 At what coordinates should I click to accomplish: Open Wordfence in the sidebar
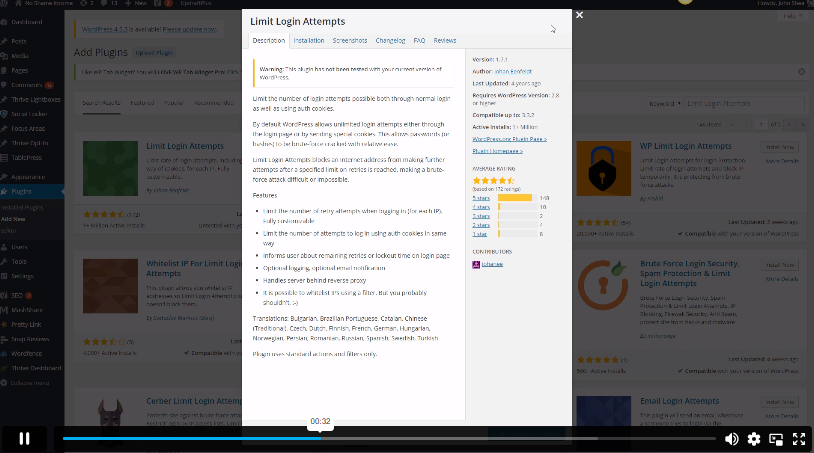coord(26,354)
